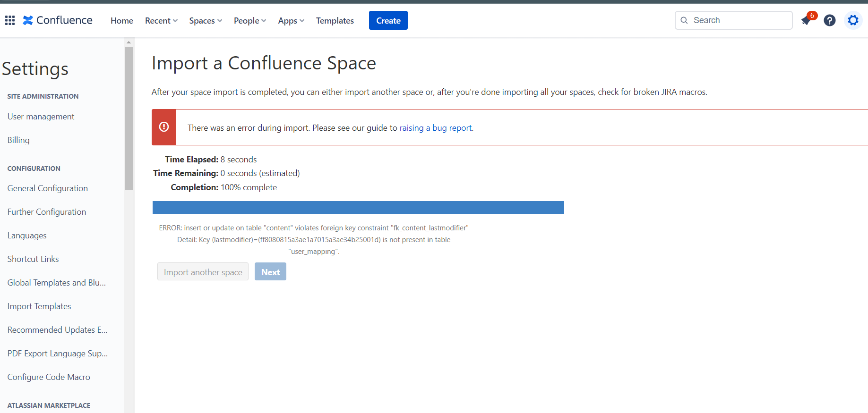Click the Next button
The height and width of the screenshot is (413, 868).
[270, 272]
